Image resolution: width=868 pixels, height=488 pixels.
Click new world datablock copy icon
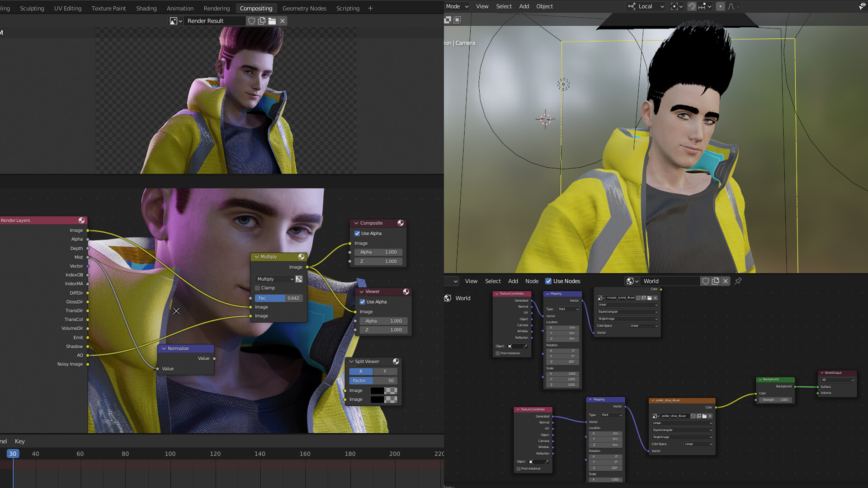[x=715, y=281]
